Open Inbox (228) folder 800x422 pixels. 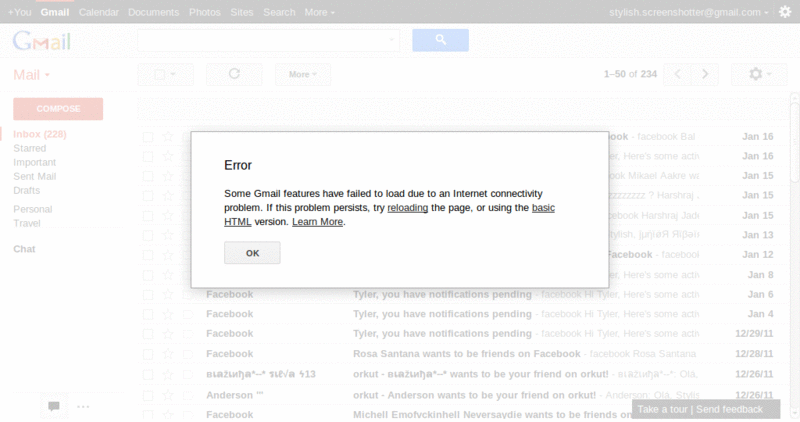pos(40,134)
